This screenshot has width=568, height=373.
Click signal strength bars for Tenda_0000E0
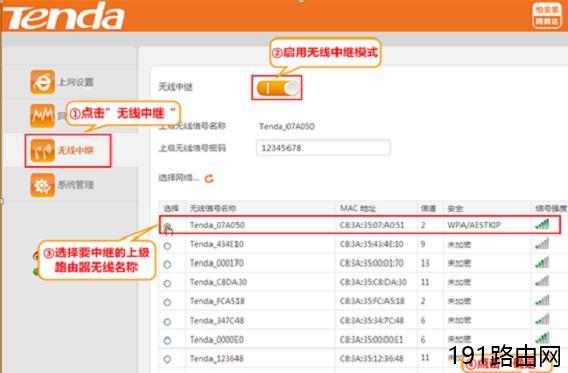pos(542,338)
